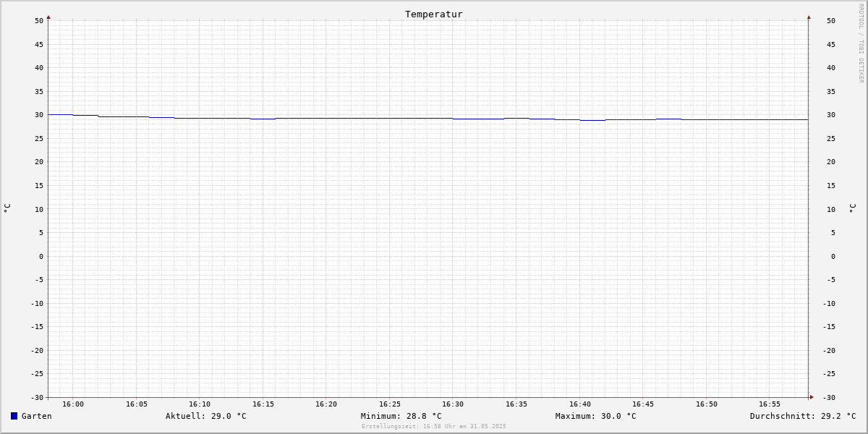Image resolution: width=868 pixels, height=434 pixels.
Task: Click the 16:00 time axis label
Action: 73,404
